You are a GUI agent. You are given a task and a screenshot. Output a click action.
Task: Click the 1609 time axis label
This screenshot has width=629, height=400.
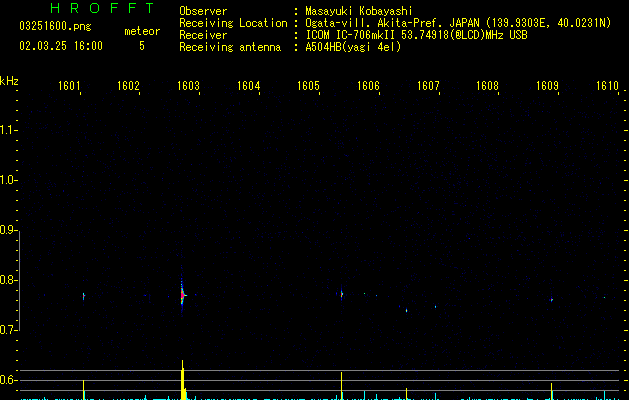tap(547, 85)
